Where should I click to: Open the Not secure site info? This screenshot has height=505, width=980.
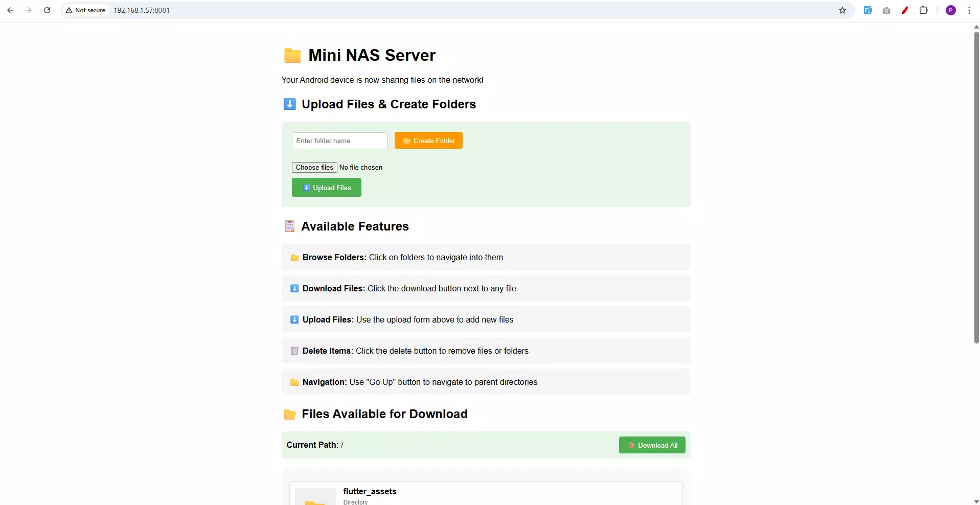pyautogui.click(x=85, y=10)
